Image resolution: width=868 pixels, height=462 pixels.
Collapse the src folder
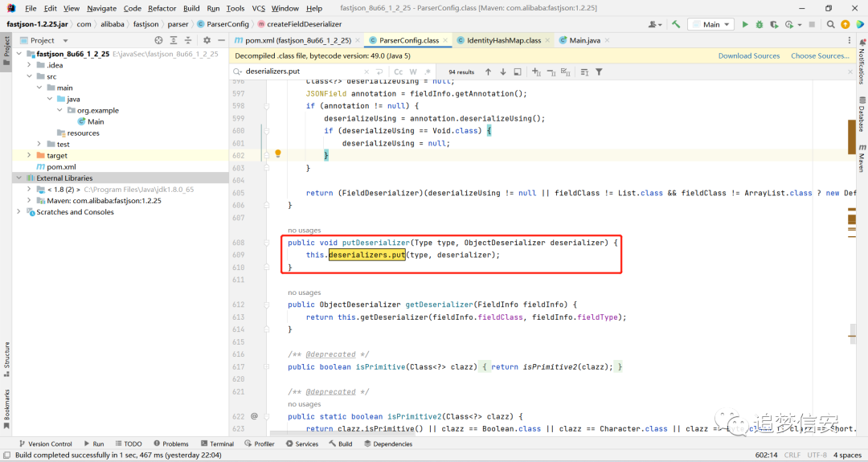coord(30,76)
